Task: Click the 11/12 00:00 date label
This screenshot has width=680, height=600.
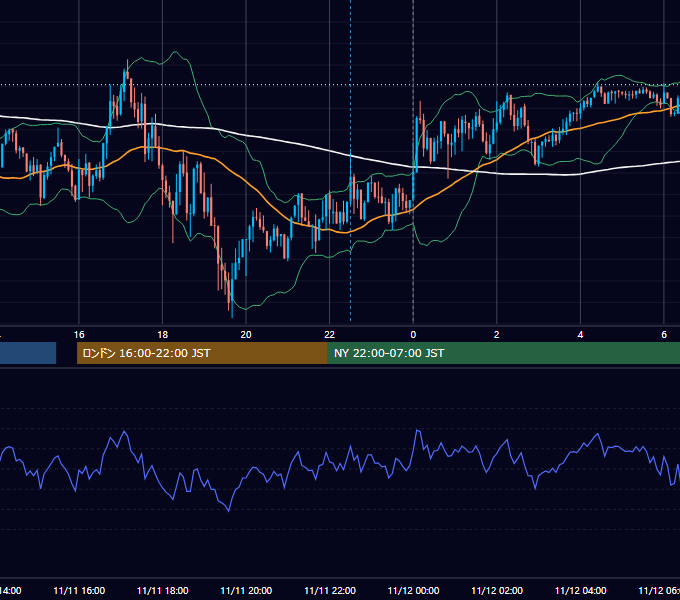Action: tap(413, 591)
